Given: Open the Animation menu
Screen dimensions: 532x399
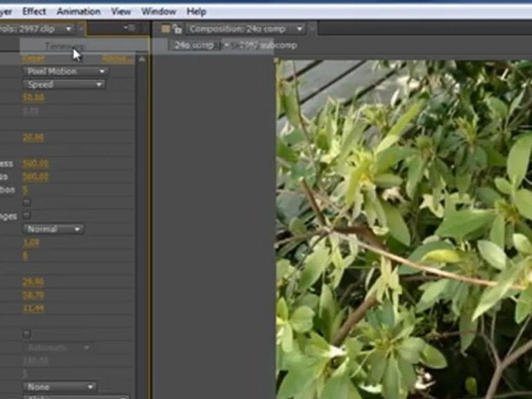Looking at the screenshot, I should click(x=78, y=12).
